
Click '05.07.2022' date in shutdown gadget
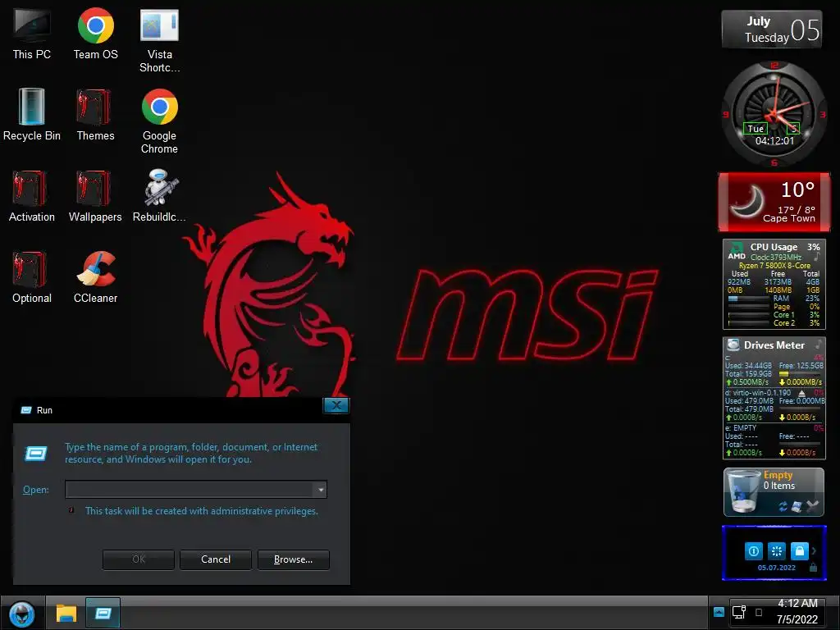(776, 568)
